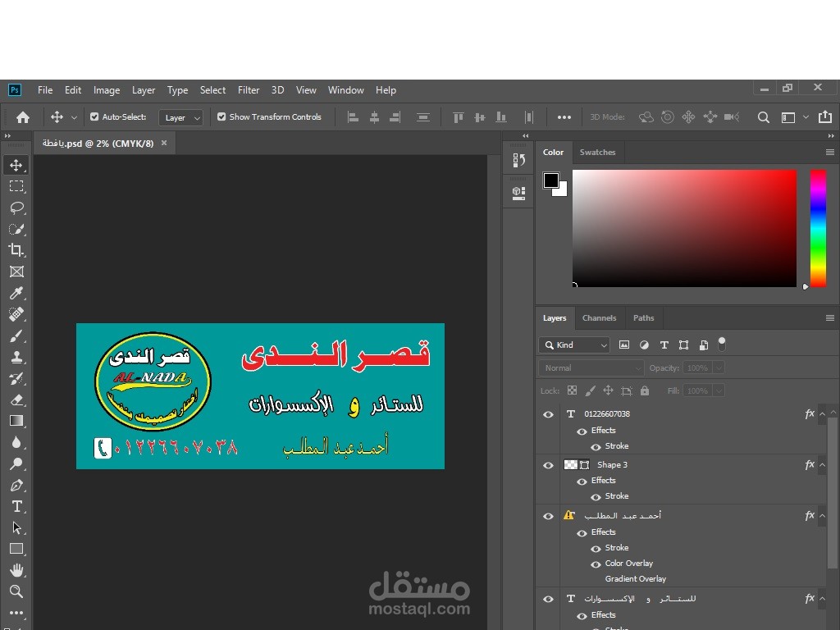Screen dimensions: 840x630
Task: Switch to the Channels tab
Action: pyautogui.click(x=599, y=318)
